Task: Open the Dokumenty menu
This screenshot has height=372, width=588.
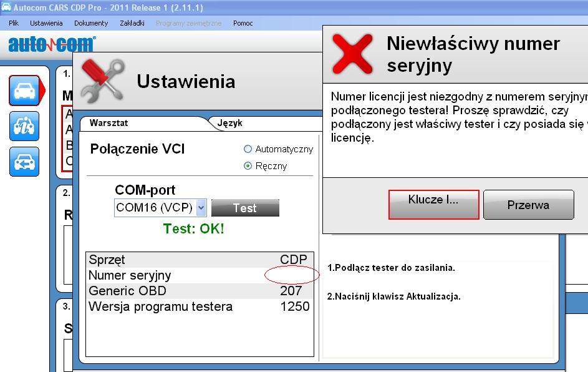Action: click(x=91, y=23)
